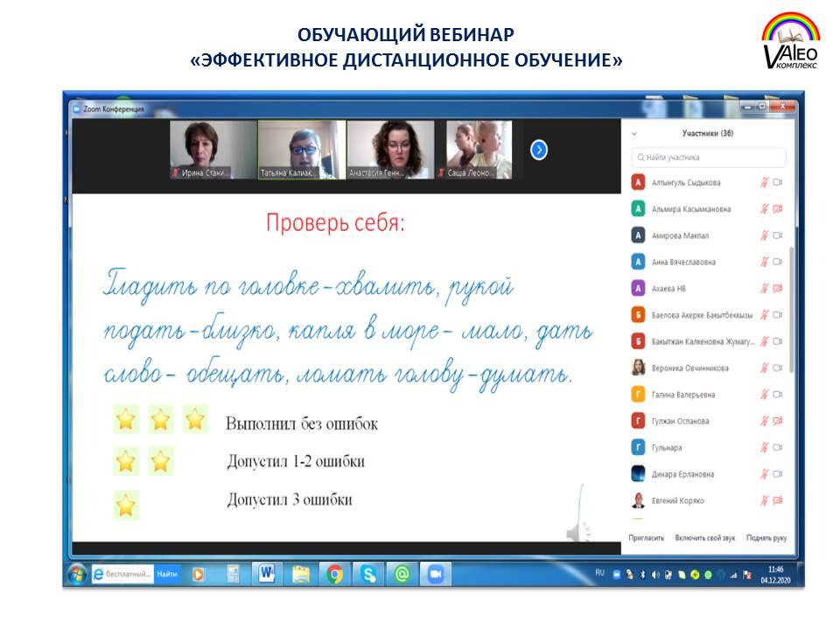Viewport: 840px width, 630px height.
Task: Show next video thumbnails with blue arrow
Action: tap(539, 150)
